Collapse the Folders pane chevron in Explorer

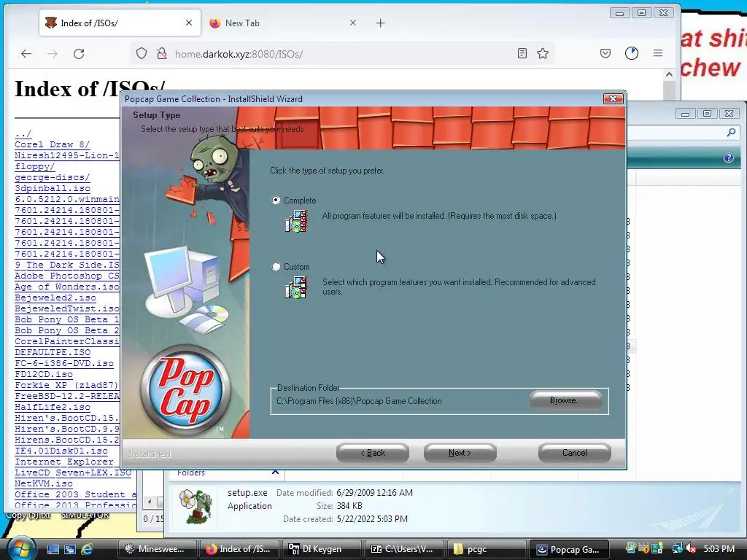pyautogui.click(x=275, y=472)
